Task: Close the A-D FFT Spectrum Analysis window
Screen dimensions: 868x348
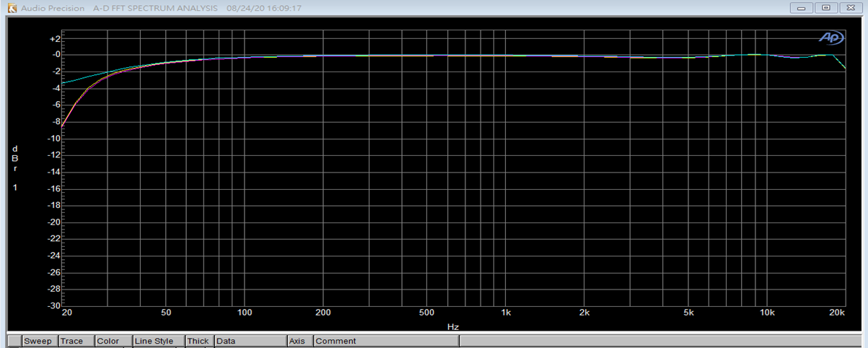Action: pos(850,9)
